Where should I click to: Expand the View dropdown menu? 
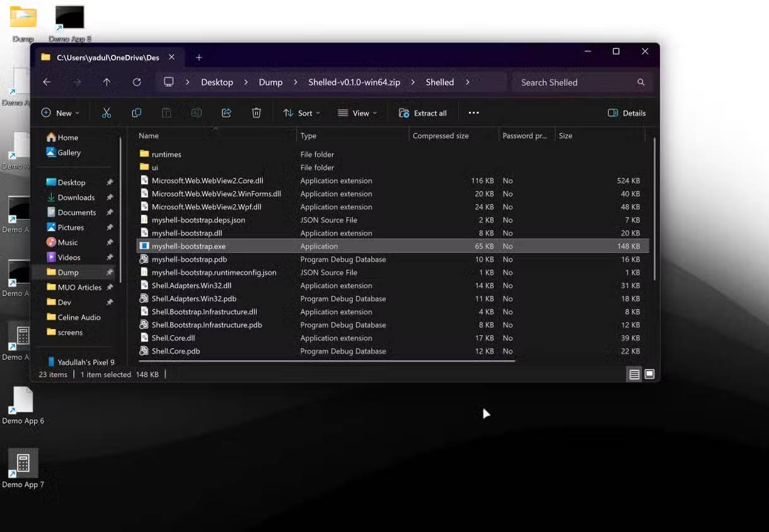357,113
